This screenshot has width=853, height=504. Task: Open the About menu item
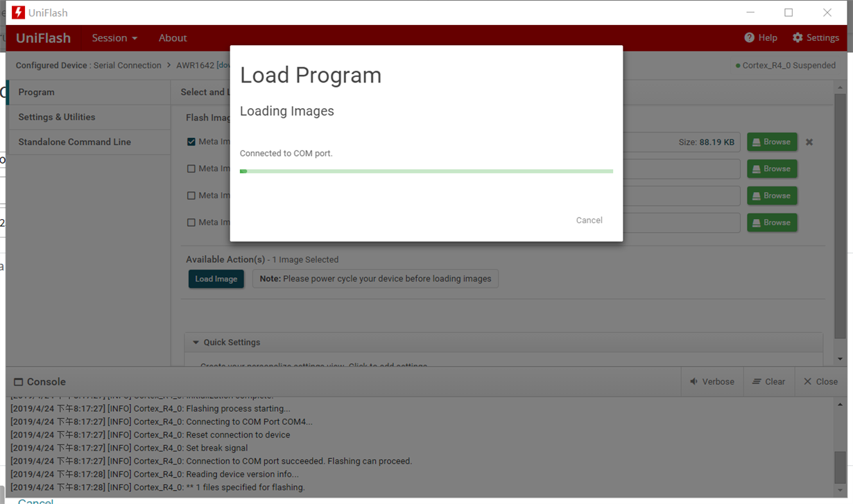pos(173,37)
